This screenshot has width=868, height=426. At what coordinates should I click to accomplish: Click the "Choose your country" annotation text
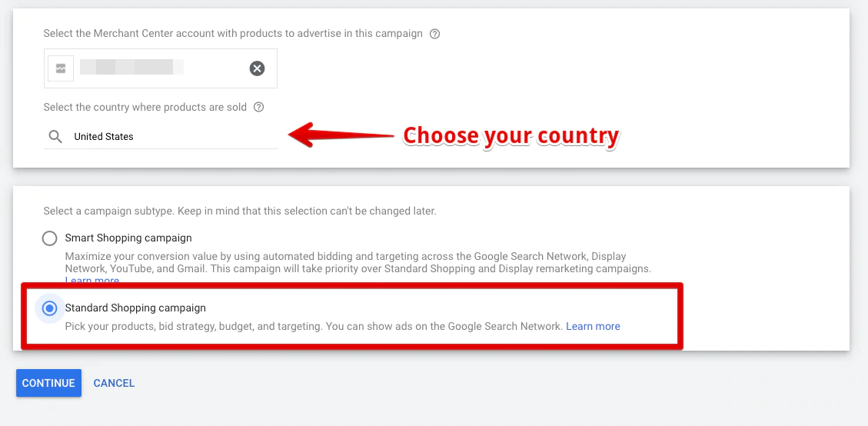(511, 136)
